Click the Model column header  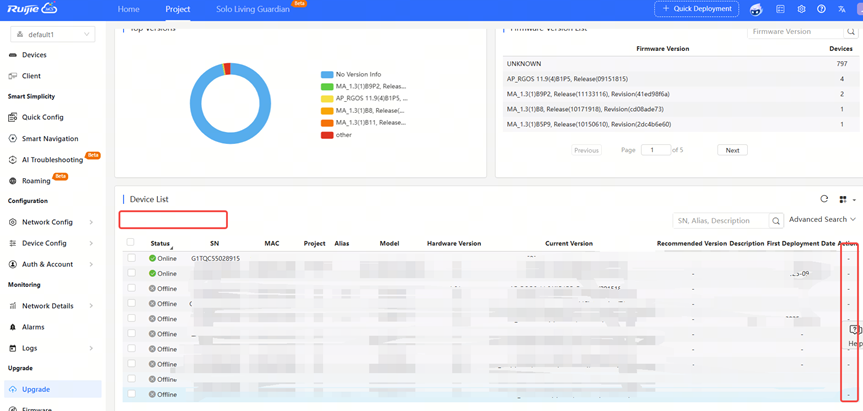tap(389, 243)
